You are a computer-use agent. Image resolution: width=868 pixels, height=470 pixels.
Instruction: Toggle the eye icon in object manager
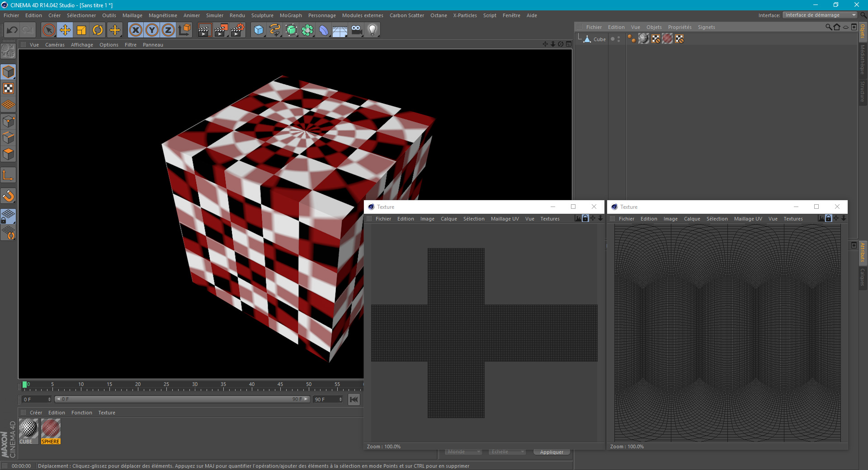click(x=845, y=27)
